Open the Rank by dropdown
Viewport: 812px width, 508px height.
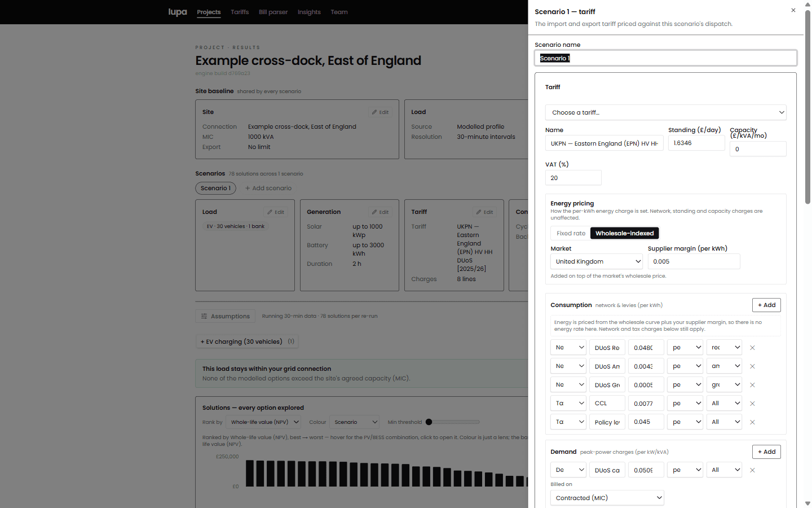pos(263,422)
